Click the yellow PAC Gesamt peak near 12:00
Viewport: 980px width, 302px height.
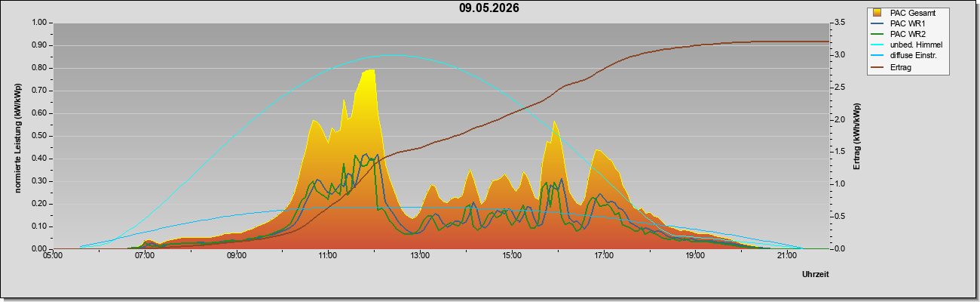point(369,72)
